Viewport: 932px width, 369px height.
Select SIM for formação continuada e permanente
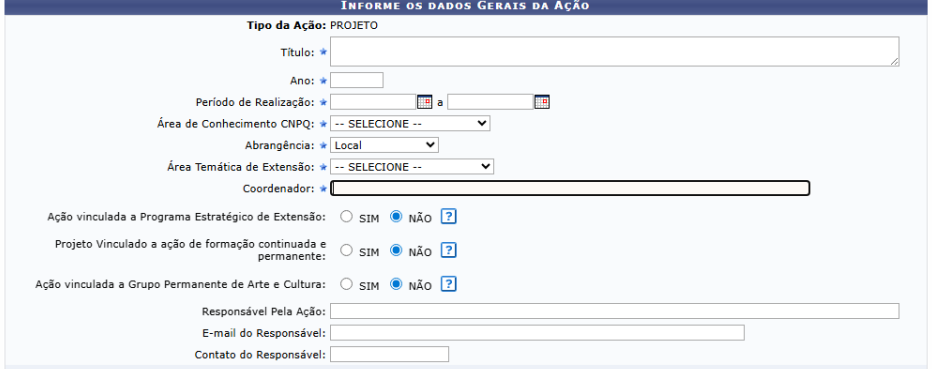[x=346, y=251]
